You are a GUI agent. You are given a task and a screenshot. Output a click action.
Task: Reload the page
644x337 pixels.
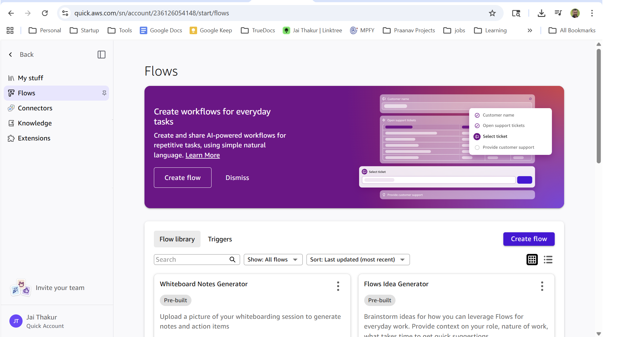pyautogui.click(x=45, y=13)
